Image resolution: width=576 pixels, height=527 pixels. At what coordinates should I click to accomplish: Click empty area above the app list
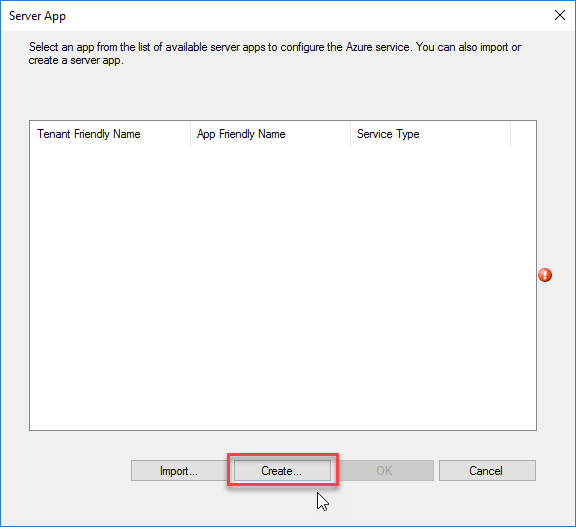point(283,94)
